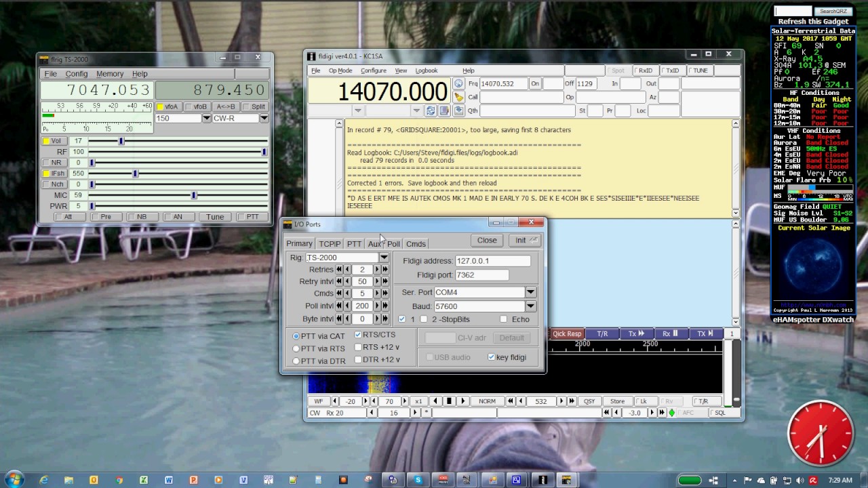Open the Rig TS-2000 dropdown
This screenshot has height=488, width=868.
click(384, 258)
